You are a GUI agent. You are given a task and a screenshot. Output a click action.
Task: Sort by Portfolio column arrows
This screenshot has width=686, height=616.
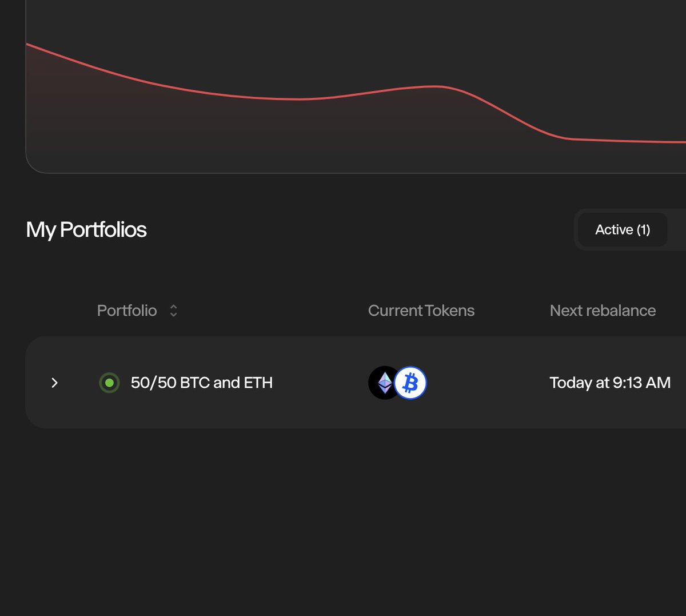click(x=173, y=311)
